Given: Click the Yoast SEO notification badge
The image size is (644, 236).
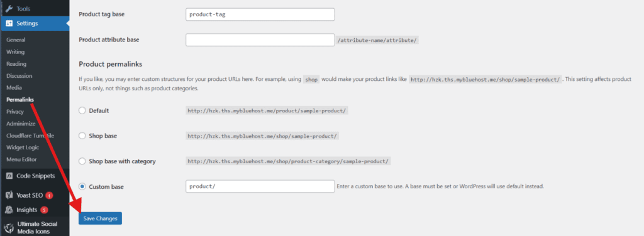Looking at the screenshot, I should pyautogui.click(x=49, y=195).
